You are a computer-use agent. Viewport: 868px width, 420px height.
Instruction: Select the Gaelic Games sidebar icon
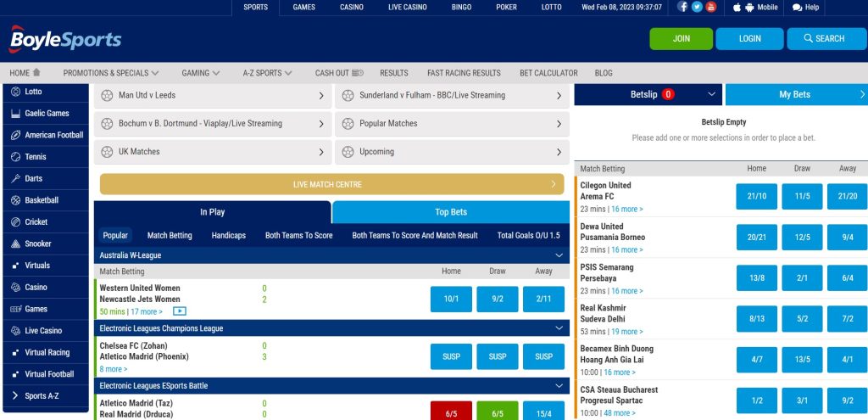click(15, 114)
